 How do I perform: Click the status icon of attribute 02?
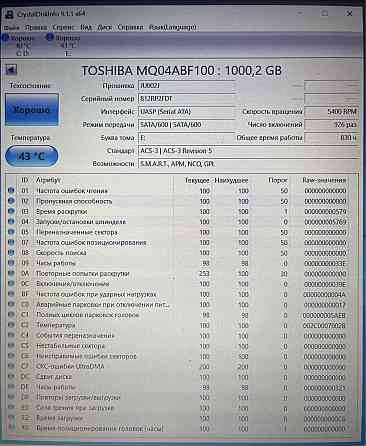(x=11, y=201)
